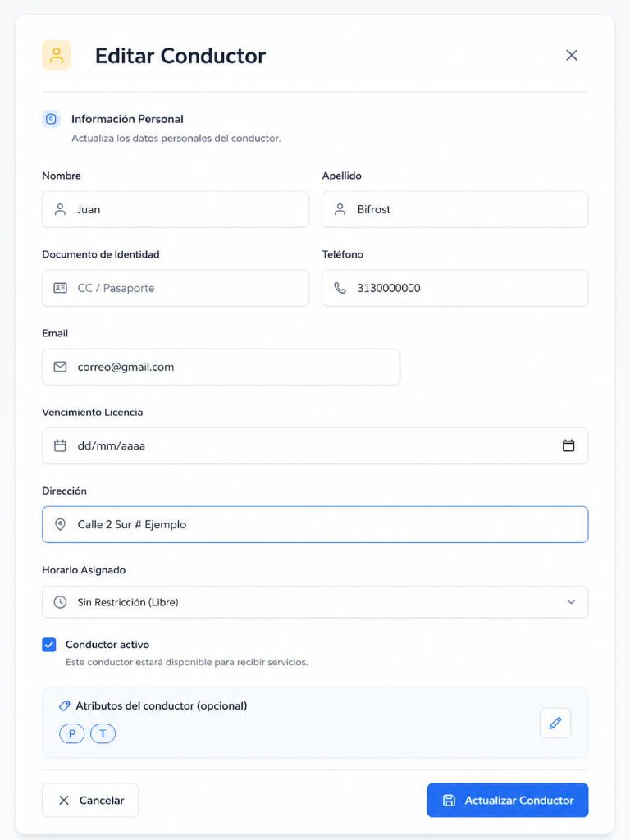Click the ID card icon in Documento field
Image resolution: width=630 pixels, height=840 pixels.
point(60,288)
